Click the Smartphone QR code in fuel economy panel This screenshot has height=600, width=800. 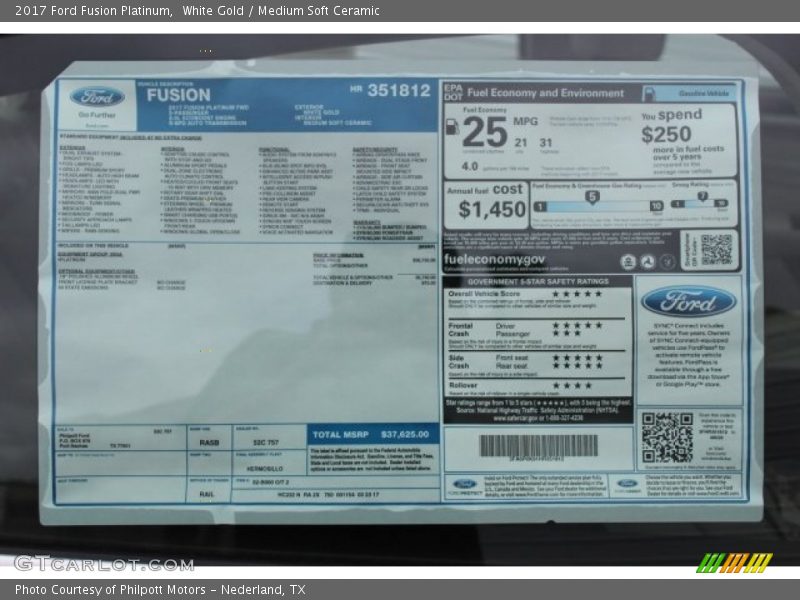(x=716, y=249)
